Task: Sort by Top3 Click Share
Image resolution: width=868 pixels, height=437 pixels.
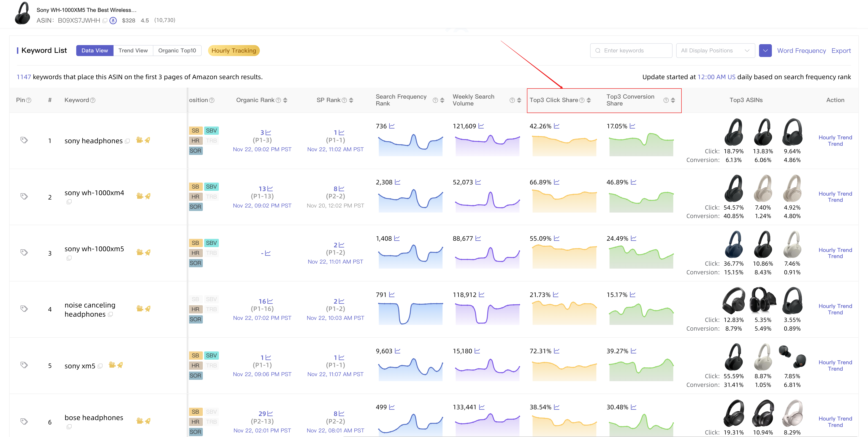Action: click(589, 100)
